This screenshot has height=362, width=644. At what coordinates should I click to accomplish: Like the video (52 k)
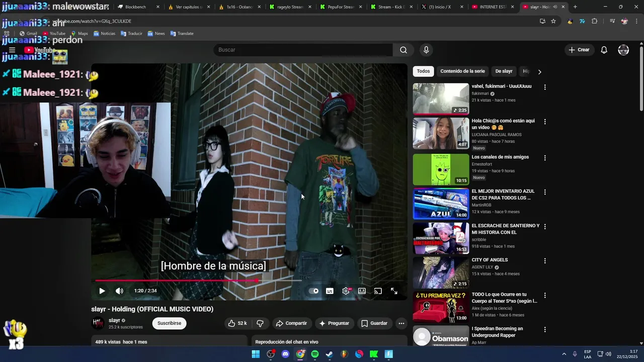[237, 323]
